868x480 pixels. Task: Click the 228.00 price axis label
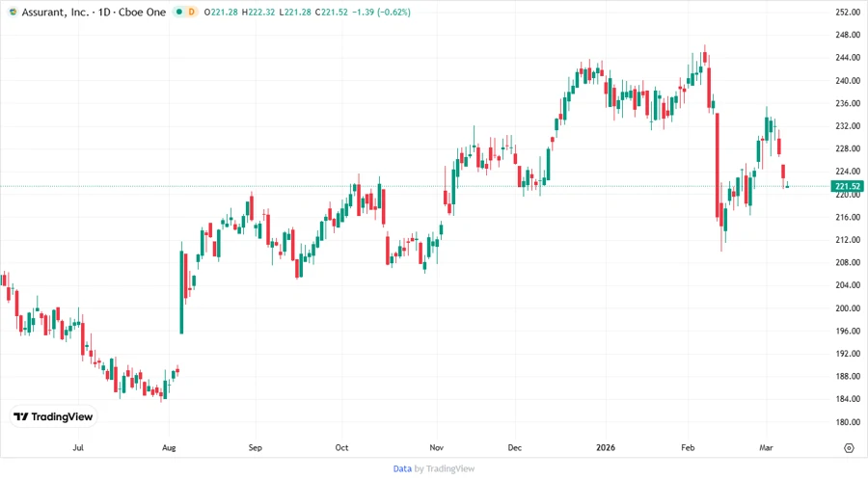pyautogui.click(x=848, y=148)
